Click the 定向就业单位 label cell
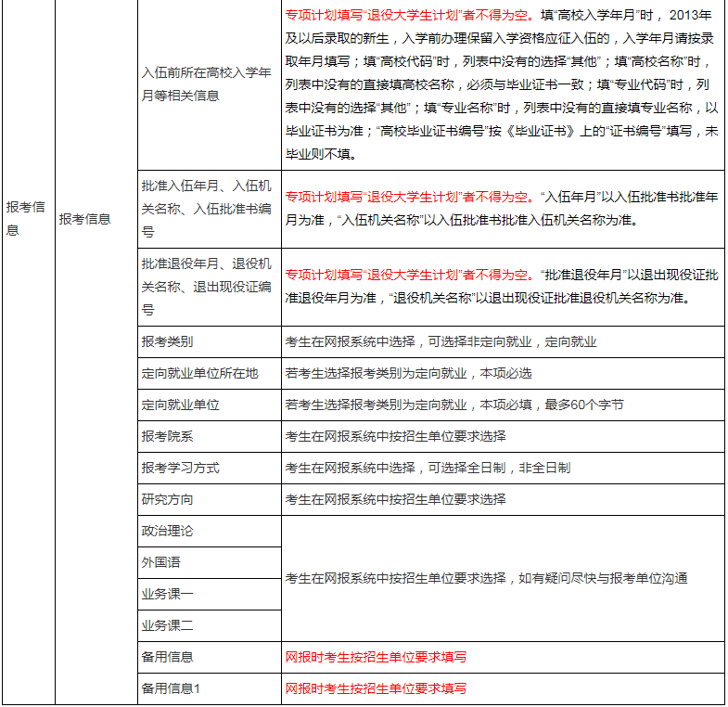Screen dimensions: 728x707 tap(181, 405)
